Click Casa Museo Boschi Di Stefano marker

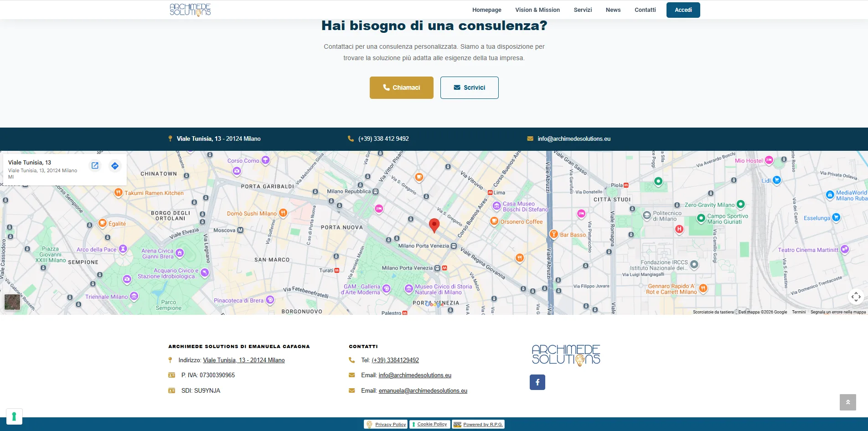[497, 206]
